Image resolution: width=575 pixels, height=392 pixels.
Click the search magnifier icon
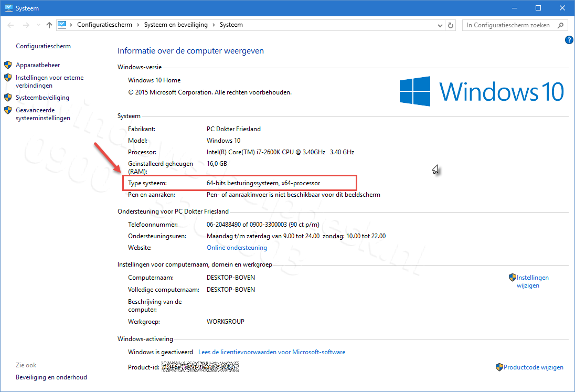tap(560, 25)
